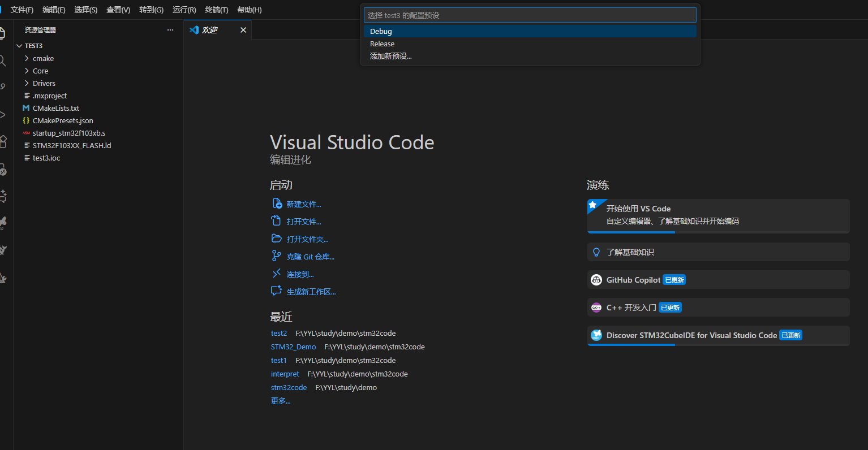Screen dimensions: 868x450
Task: Open recent project STM32_Demo
Action: click(293, 347)
